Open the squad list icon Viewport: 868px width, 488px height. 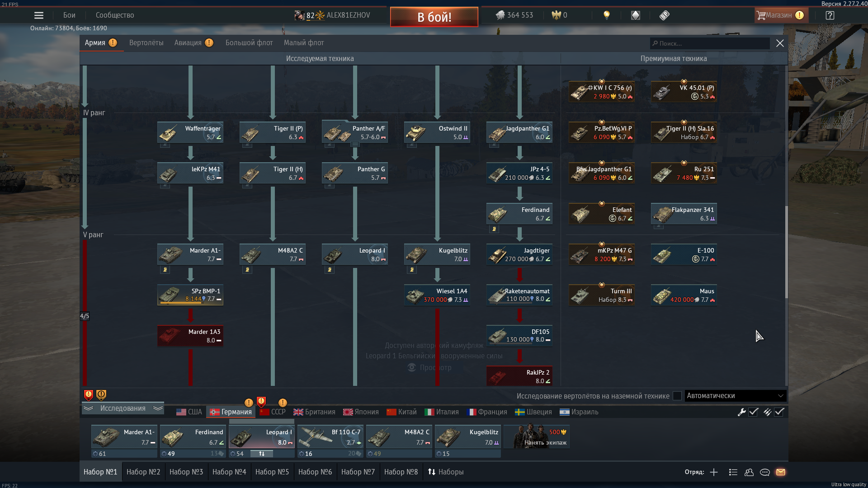(x=733, y=472)
